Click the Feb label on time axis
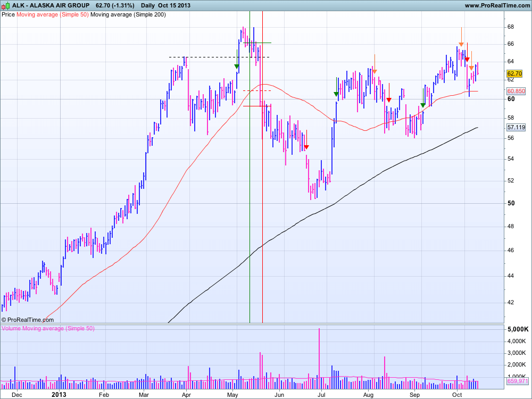The width and height of the screenshot is (532, 399). point(104,395)
